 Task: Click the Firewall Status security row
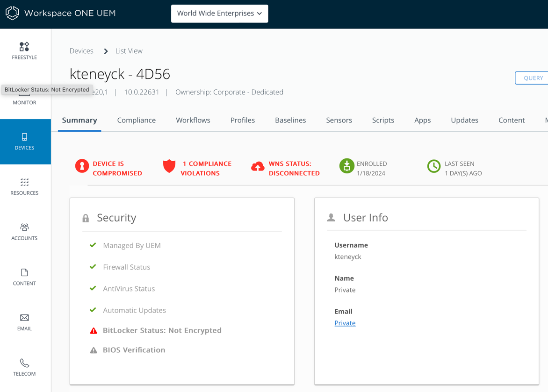point(127,267)
